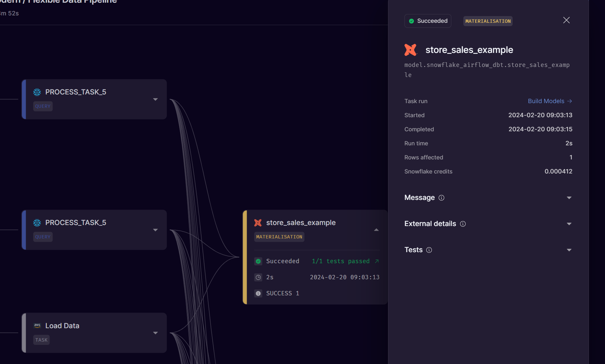The image size is (605, 364).
Task: Click the large dbt logo in details panel
Action: (x=410, y=50)
